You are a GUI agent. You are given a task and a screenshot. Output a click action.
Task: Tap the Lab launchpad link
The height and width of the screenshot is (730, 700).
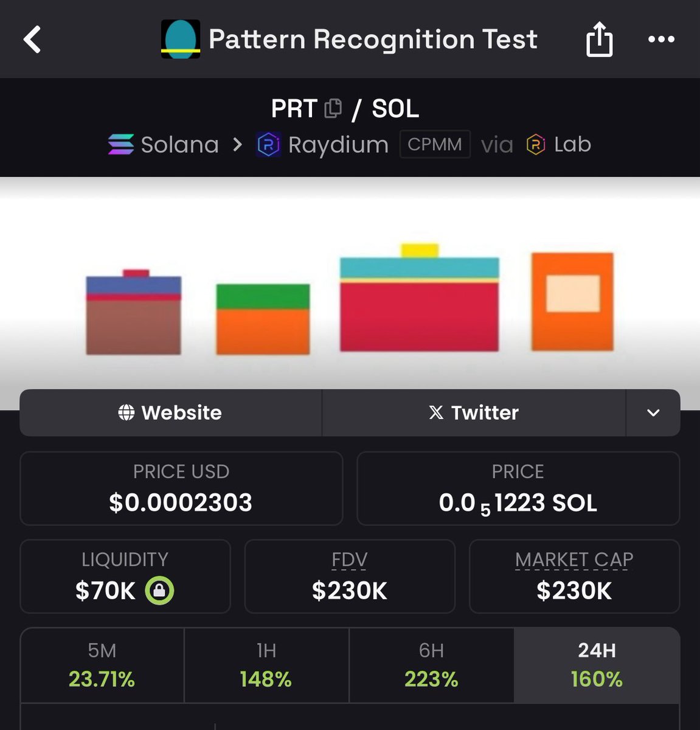572,144
